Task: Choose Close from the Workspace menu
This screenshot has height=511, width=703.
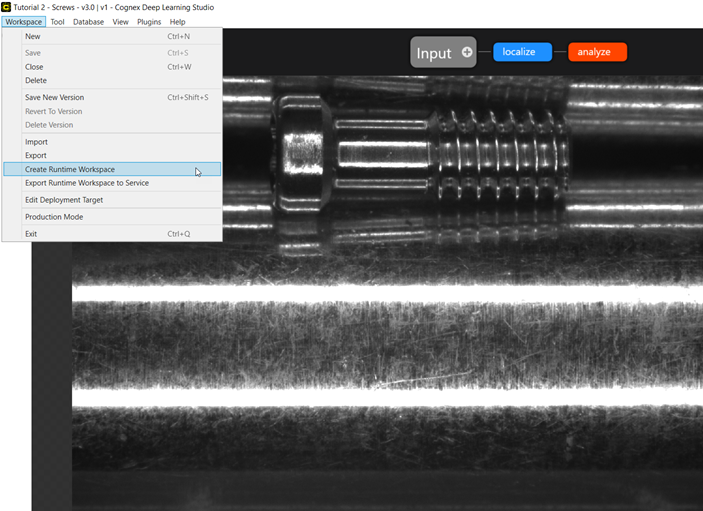Action: coord(34,67)
